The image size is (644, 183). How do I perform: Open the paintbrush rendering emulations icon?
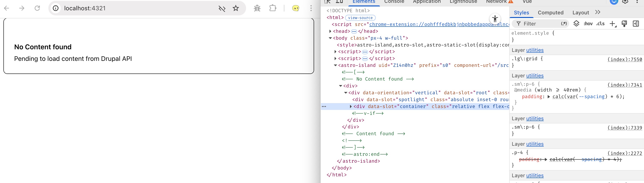624,24
